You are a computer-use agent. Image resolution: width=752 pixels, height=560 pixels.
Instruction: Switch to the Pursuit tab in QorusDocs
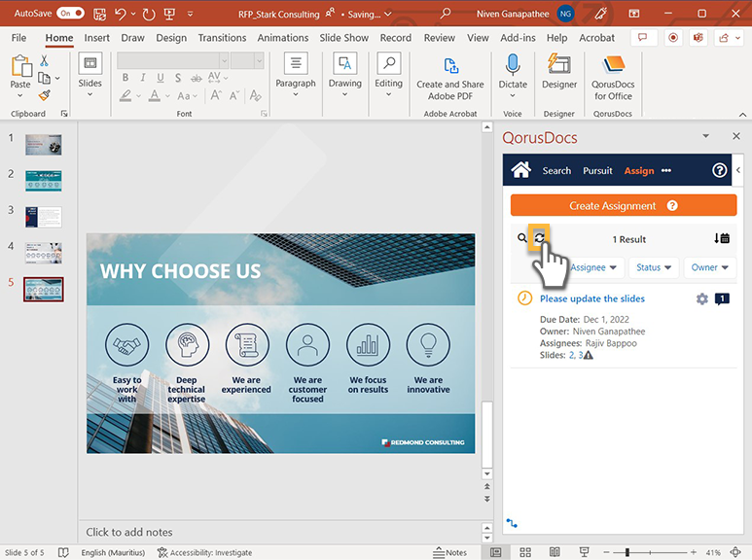tap(597, 171)
